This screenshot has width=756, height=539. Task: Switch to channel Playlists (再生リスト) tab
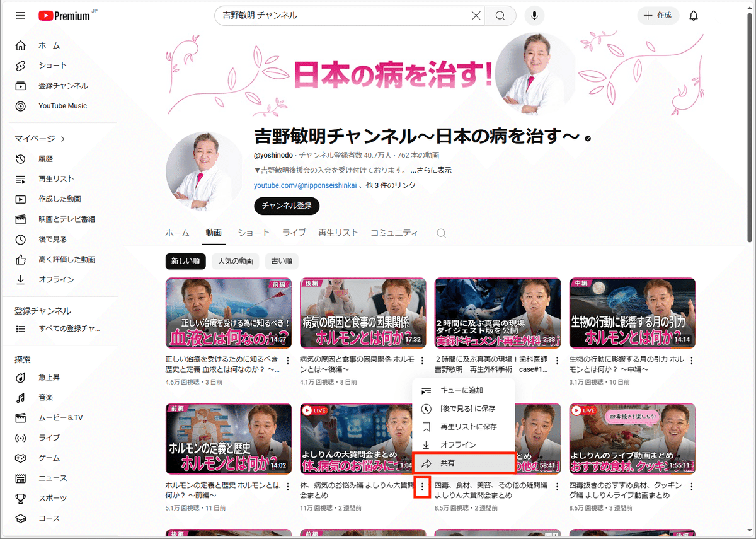click(x=338, y=233)
